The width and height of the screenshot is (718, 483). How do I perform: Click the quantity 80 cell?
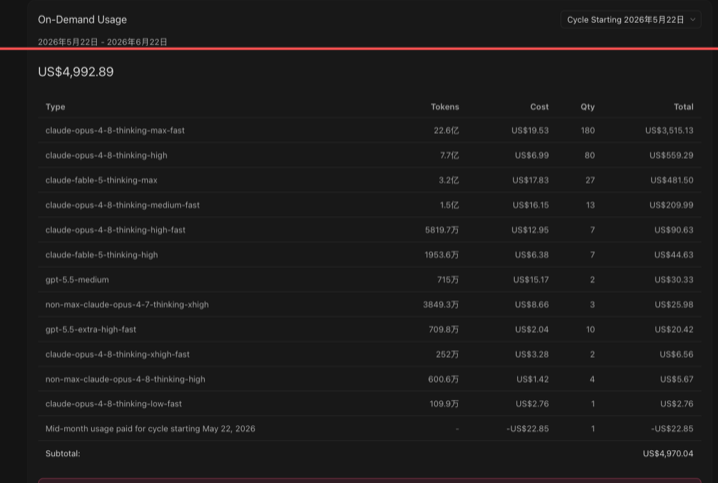click(590, 155)
